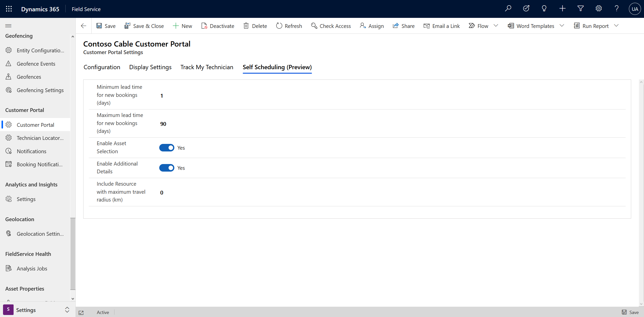Viewport: 644px width, 317px height.
Task: Click the Active status text in footer
Action: pos(103,312)
